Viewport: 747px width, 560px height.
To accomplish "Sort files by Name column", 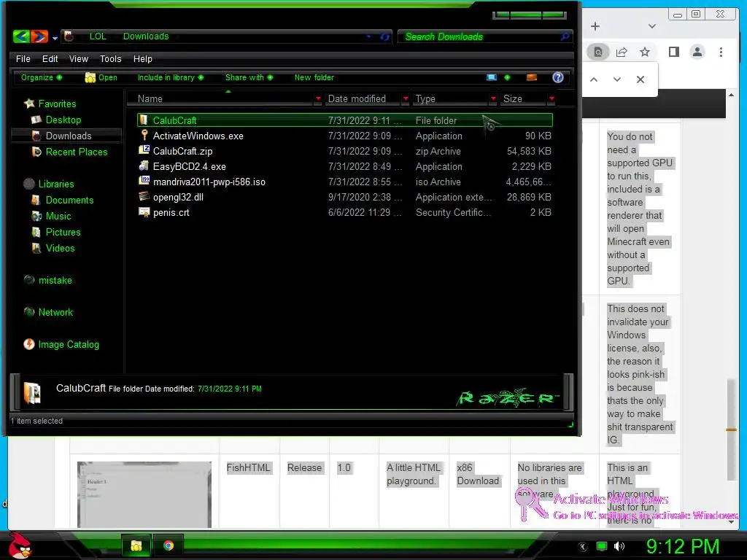I will click(x=150, y=98).
